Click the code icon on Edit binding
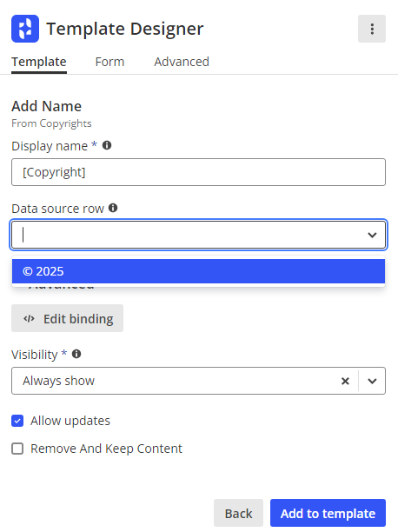The image size is (398, 532). 29,318
